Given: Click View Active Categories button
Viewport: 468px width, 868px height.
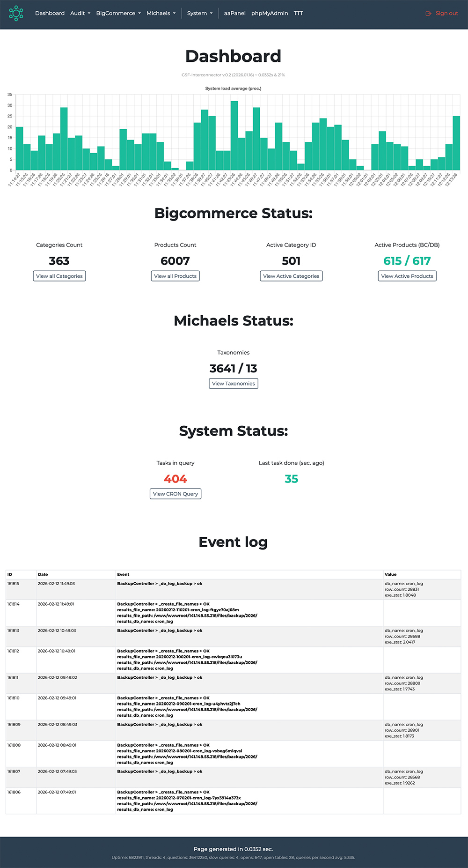Looking at the screenshot, I should (x=291, y=276).
